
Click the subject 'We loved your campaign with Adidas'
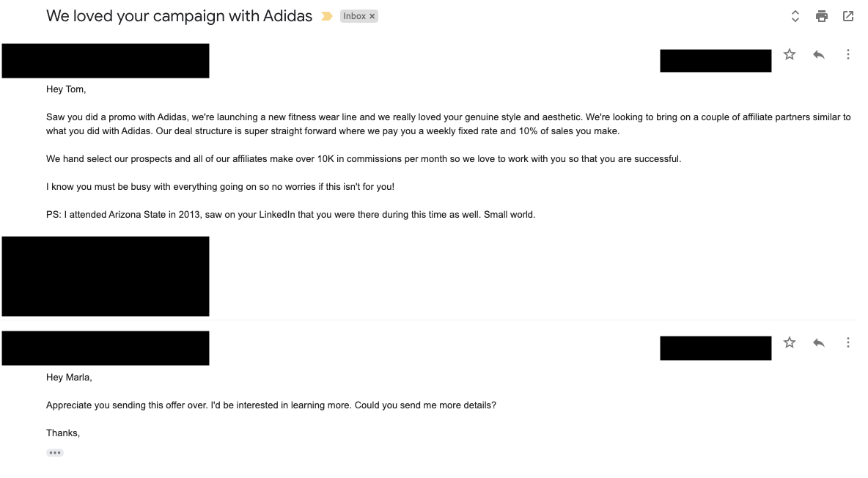179,16
